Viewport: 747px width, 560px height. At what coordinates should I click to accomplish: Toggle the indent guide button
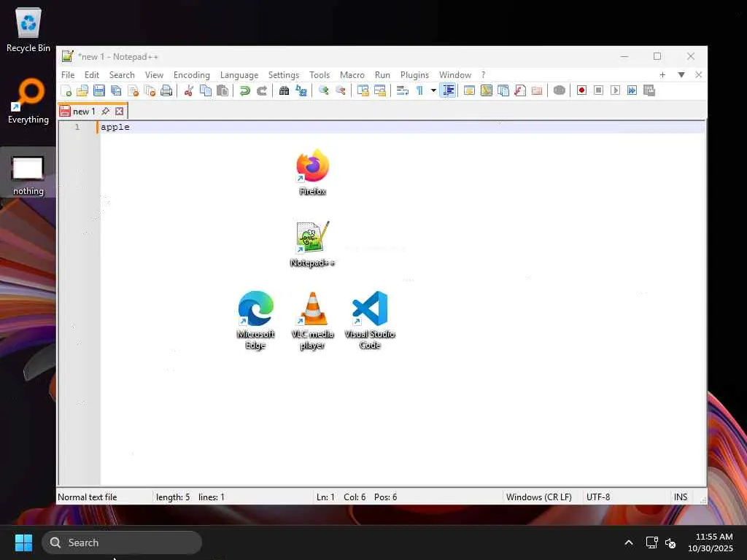click(x=449, y=90)
